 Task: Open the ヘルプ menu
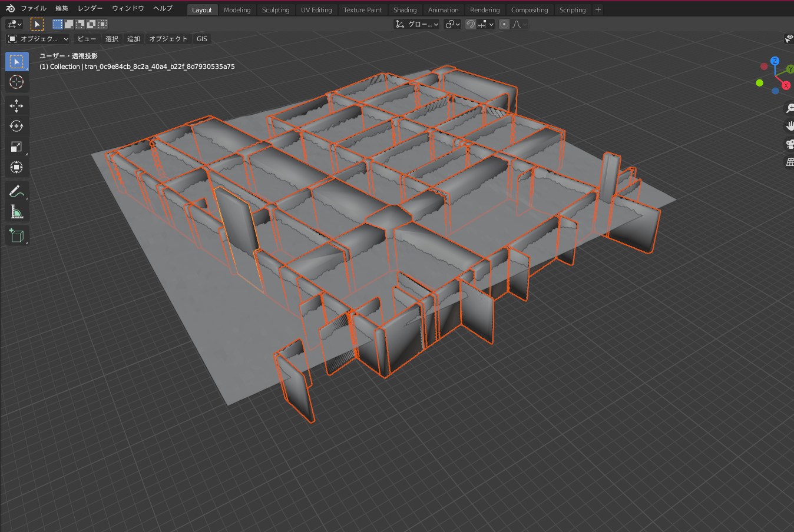pos(163,8)
